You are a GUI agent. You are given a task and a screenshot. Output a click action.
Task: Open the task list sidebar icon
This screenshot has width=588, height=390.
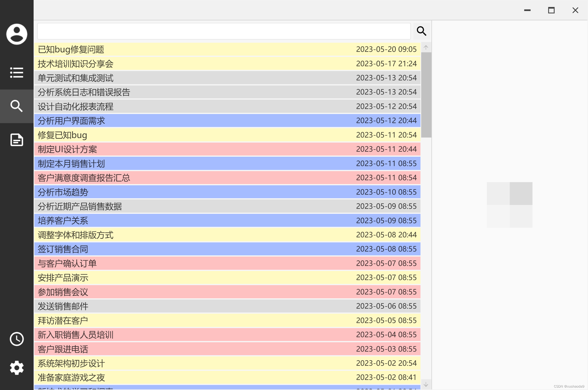[x=17, y=73]
